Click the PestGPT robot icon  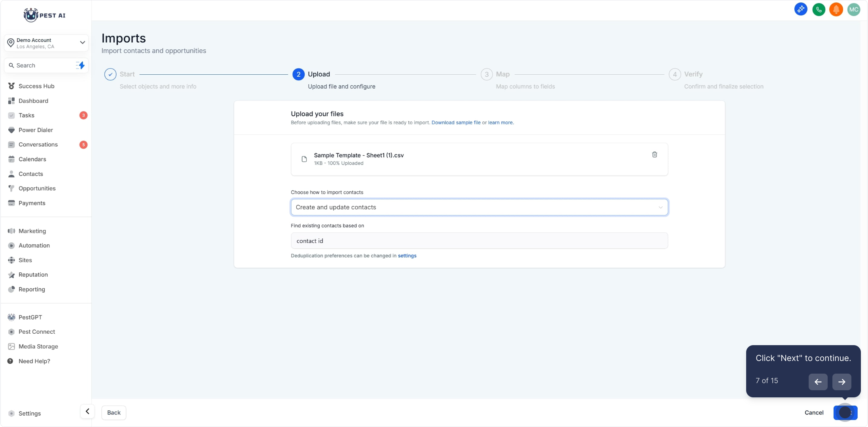11,317
